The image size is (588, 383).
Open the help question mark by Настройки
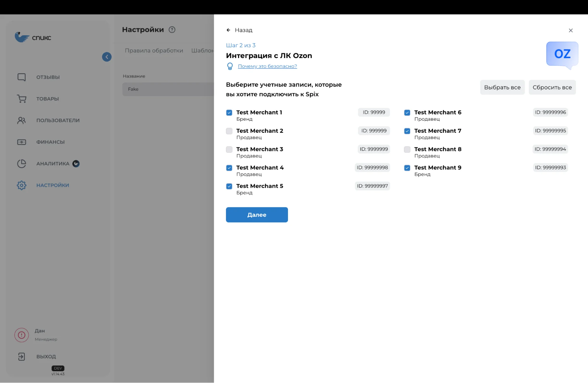tap(172, 30)
